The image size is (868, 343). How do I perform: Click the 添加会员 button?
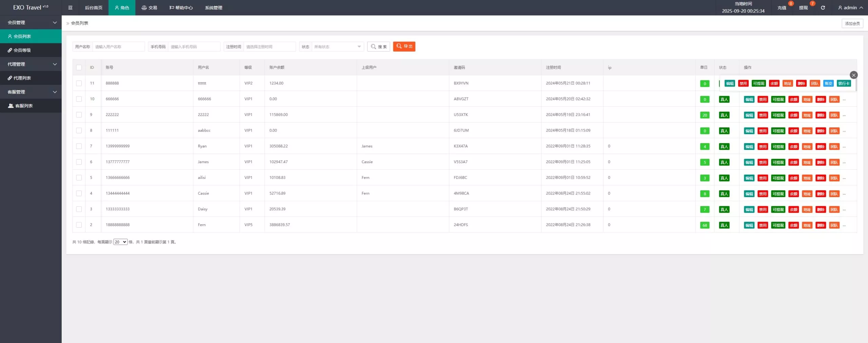(852, 23)
